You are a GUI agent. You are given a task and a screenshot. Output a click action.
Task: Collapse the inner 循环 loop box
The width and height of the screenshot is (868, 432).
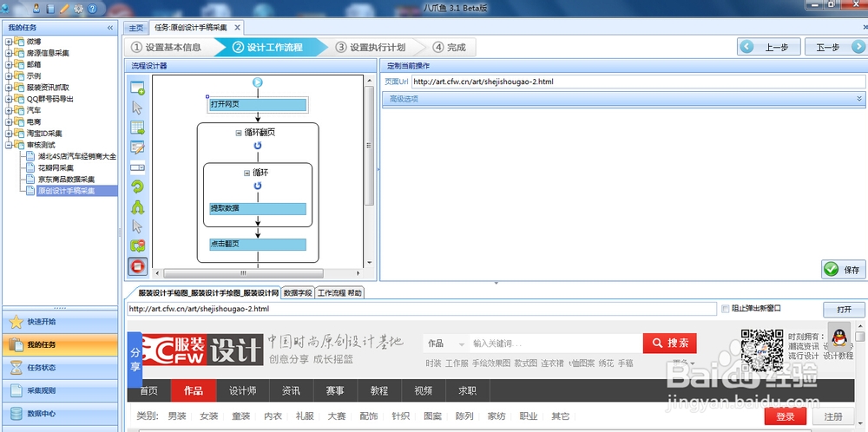click(x=247, y=173)
